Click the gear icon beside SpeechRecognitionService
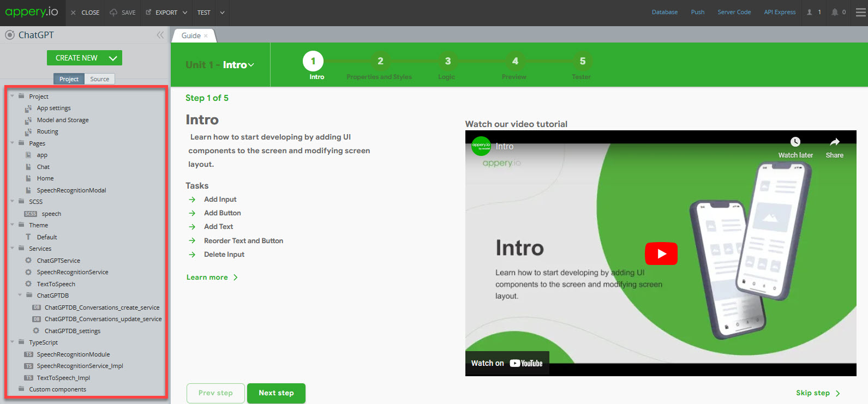The width and height of the screenshot is (868, 404). 28,272
